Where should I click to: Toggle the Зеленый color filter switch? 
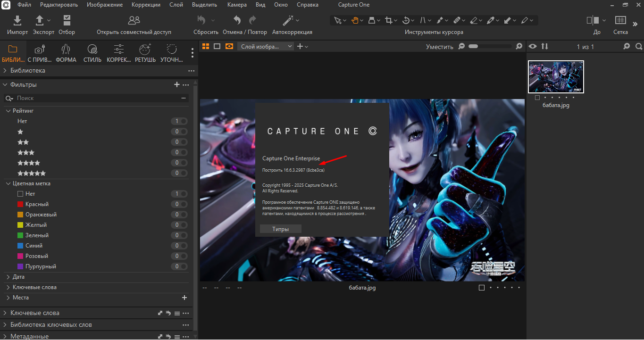click(x=179, y=235)
